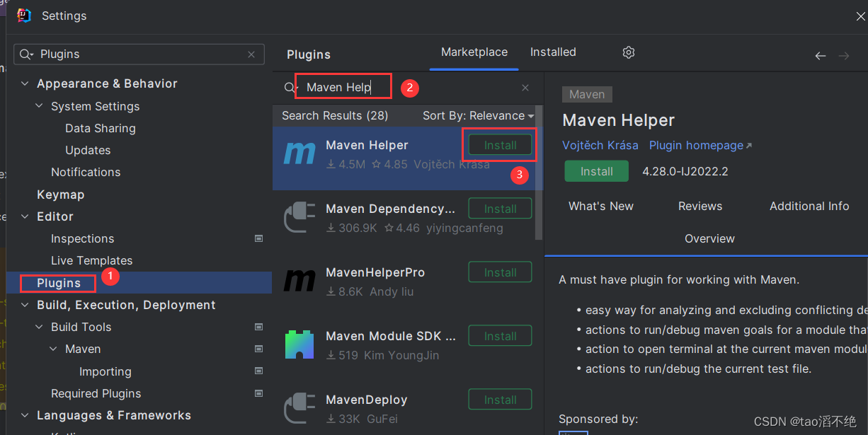Collapse the Build Tools node
This screenshot has width=868, height=435.
click(x=40, y=327)
